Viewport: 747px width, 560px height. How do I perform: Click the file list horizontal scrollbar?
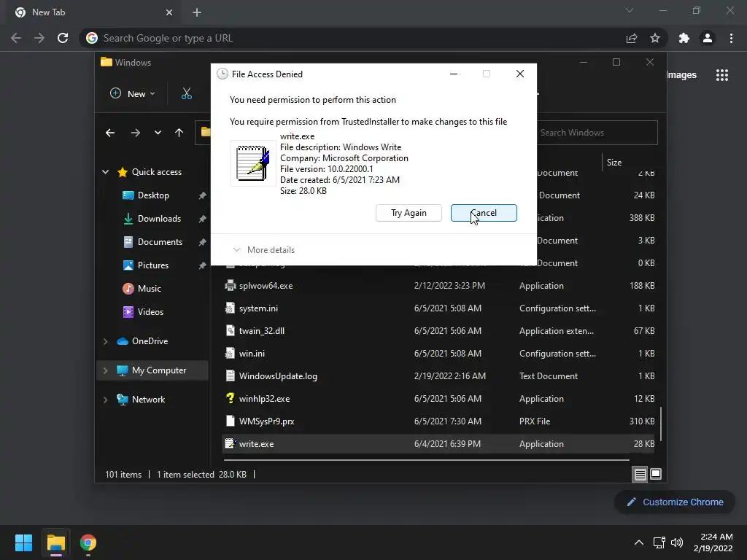[x=426, y=460]
